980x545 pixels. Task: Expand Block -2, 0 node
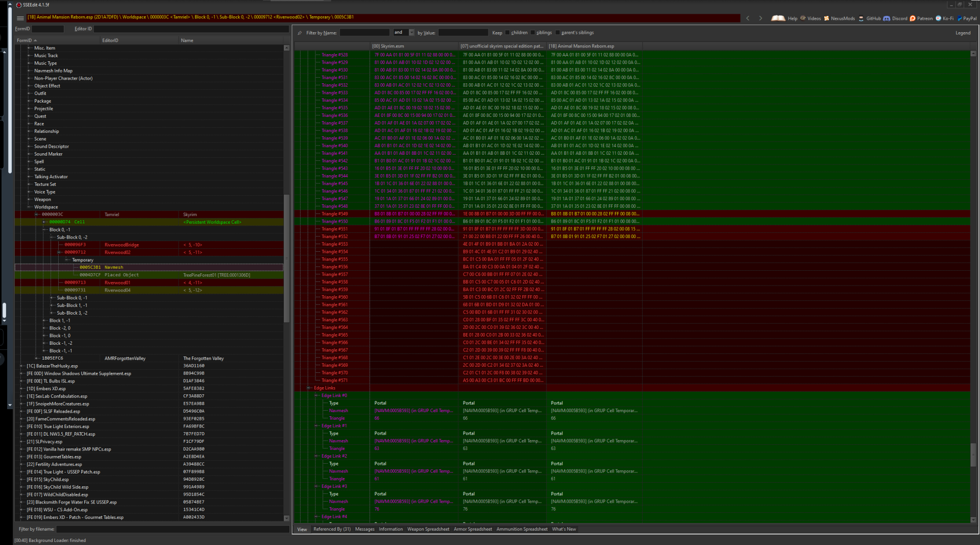(44, 328)
